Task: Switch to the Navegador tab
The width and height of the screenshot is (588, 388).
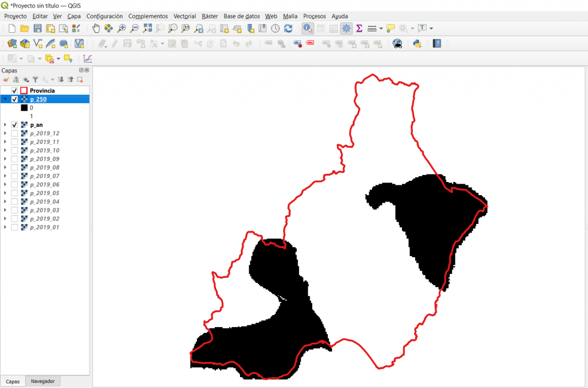Action: pyautogui.click(x=42, y=381)
